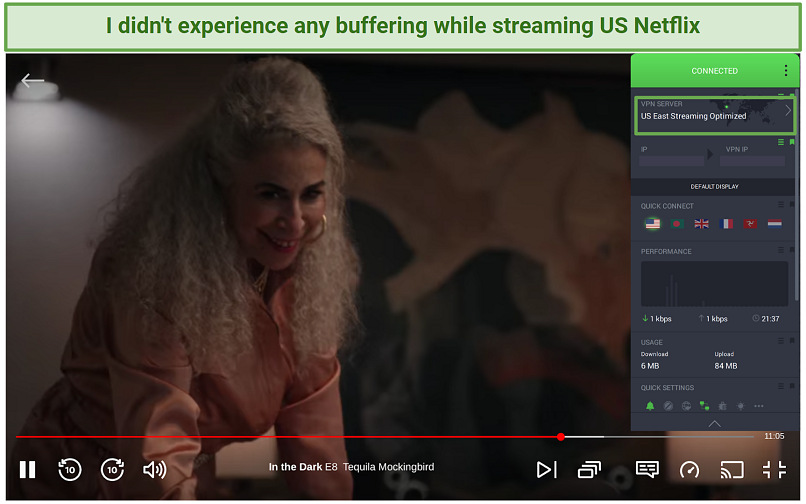Open the playback speed control
806x504 pixels.
tap(689, 469)
